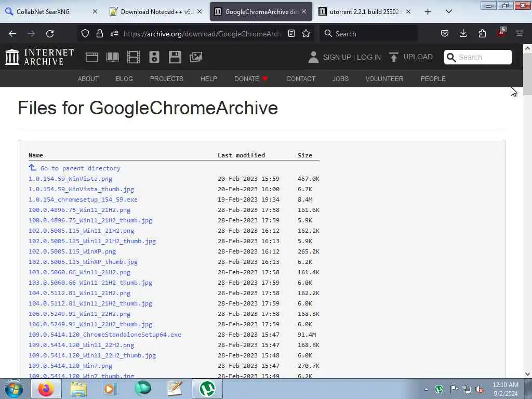Open 109.0.5414.120_Win7.png link
This screenshot has width=532, height=399.
point(70,366)
